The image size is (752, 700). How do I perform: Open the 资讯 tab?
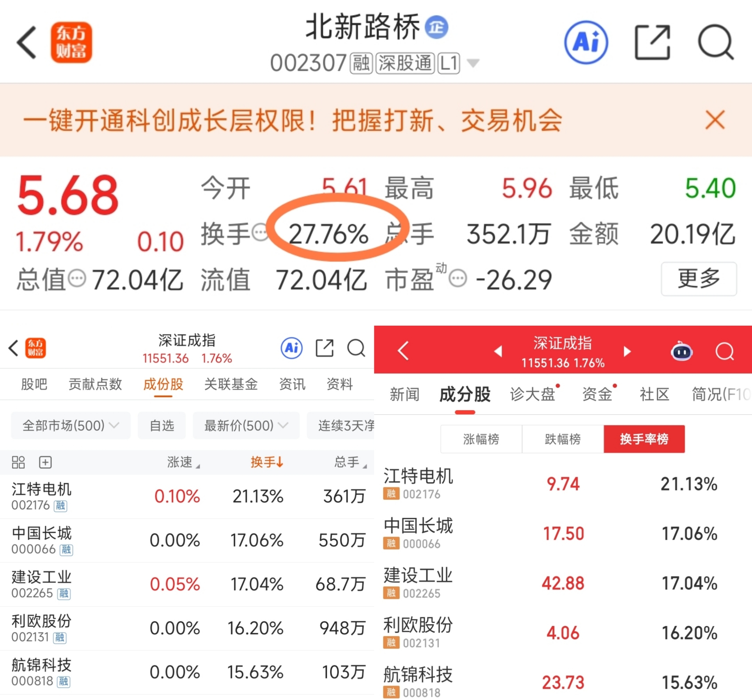292,384
